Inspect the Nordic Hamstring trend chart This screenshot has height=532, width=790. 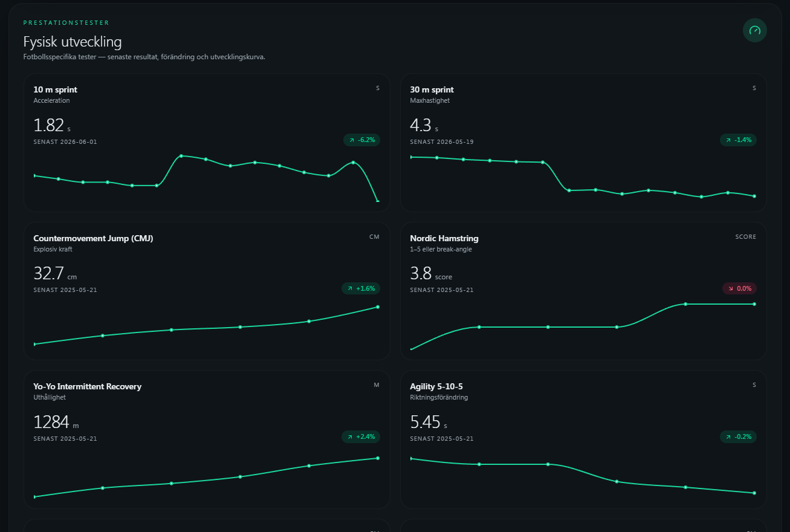click(583, 326)
